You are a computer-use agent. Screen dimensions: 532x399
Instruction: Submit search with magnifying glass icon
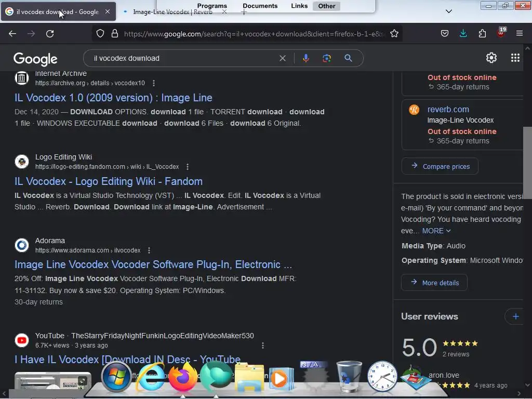click(x=348, y=58)
